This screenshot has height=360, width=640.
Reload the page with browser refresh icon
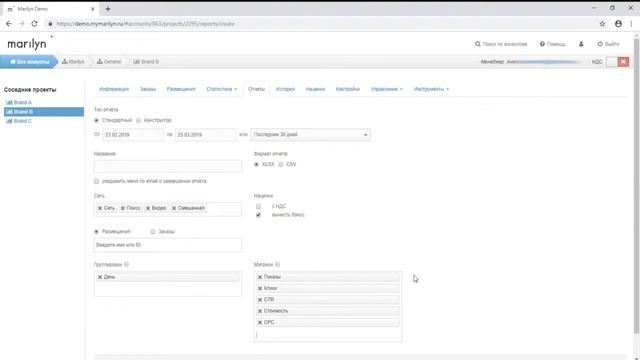pyautogui.click(x=34, y=24)
